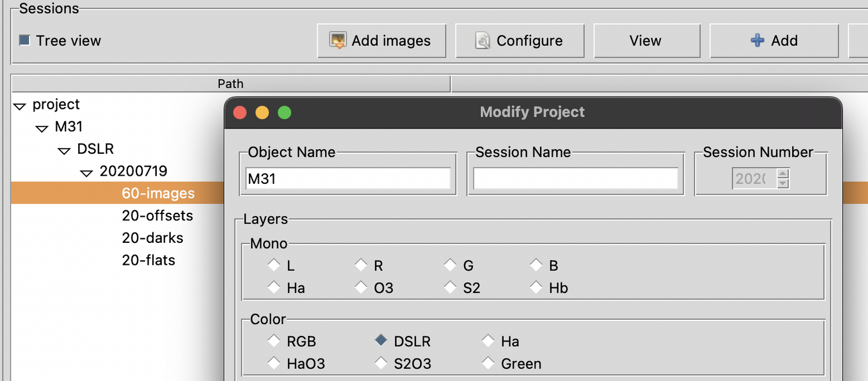
Task: Click the View button
Action: 646,40
